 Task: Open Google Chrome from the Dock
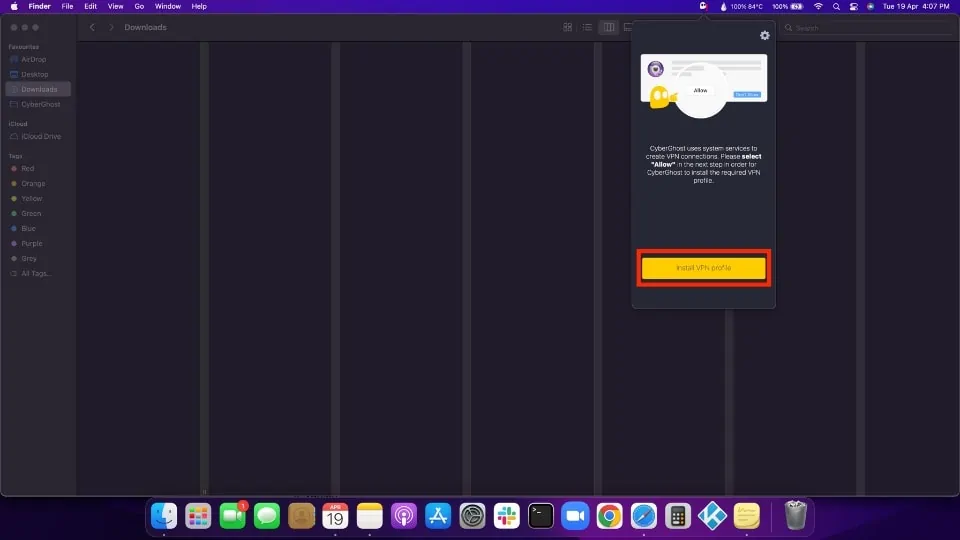point(610,516)
